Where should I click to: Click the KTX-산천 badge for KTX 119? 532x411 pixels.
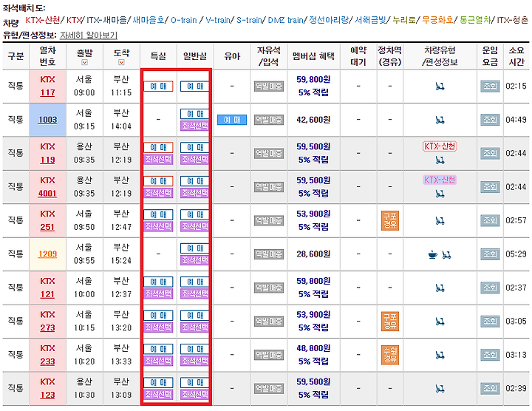440,146
